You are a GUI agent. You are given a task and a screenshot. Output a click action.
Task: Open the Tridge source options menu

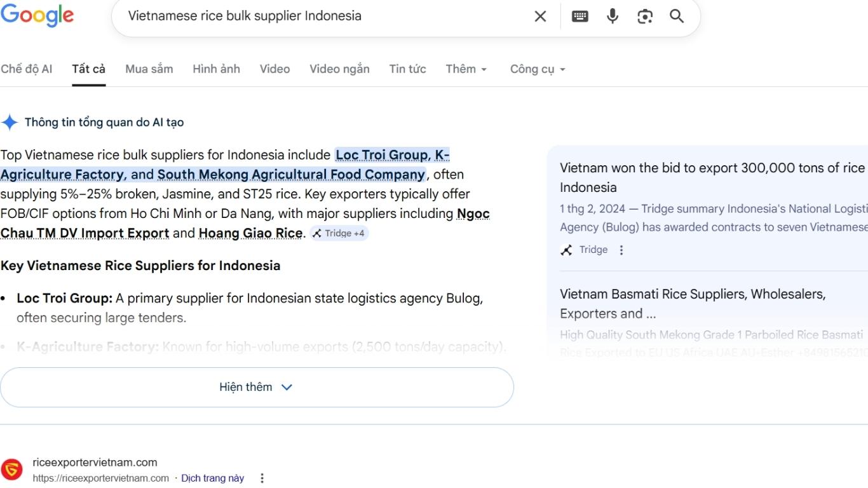tap(621, 250)
